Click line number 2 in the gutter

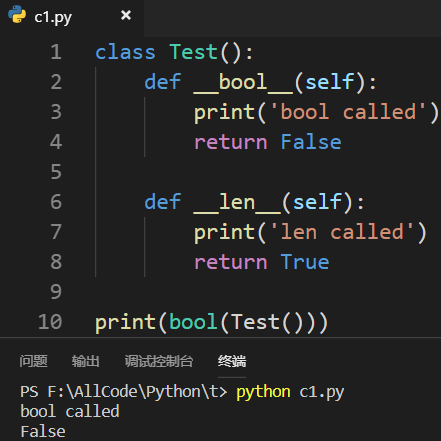click(56, 82)
